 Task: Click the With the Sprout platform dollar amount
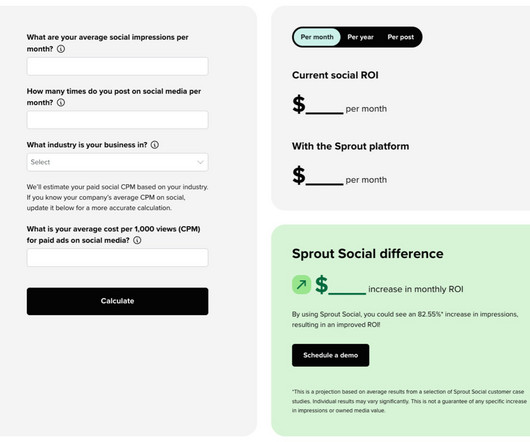(x=318, y=176)
